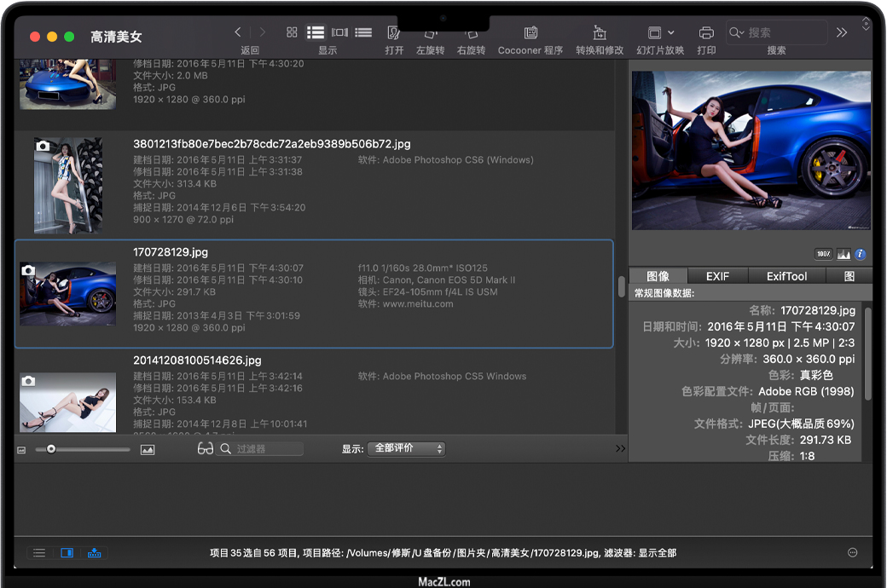Open the Cocooner 程序 tool

point(530,32)
